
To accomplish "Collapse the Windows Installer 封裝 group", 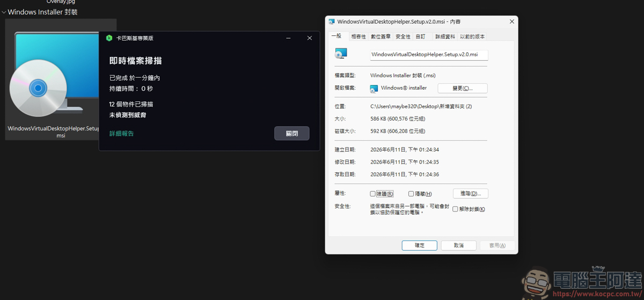I will click(4, 12).
